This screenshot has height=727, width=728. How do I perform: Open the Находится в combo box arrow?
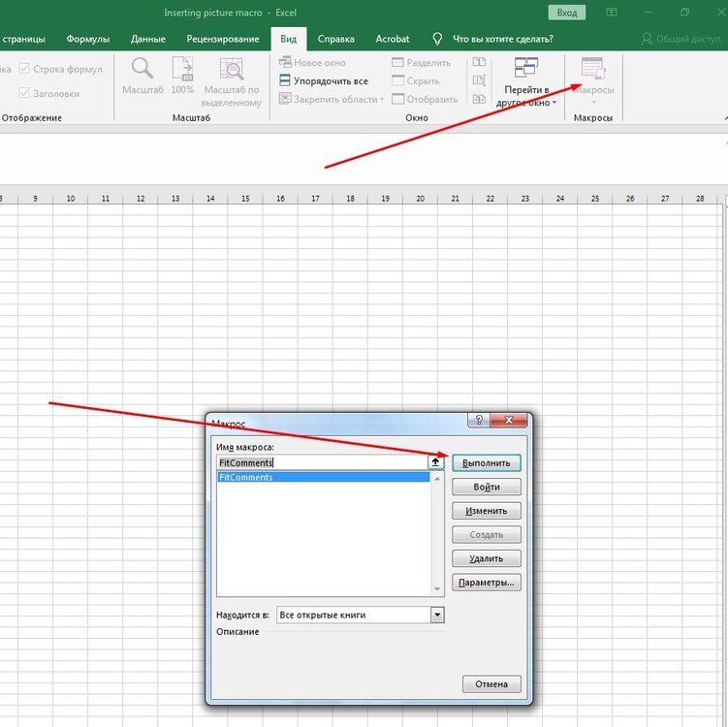(x=437, y=615)
